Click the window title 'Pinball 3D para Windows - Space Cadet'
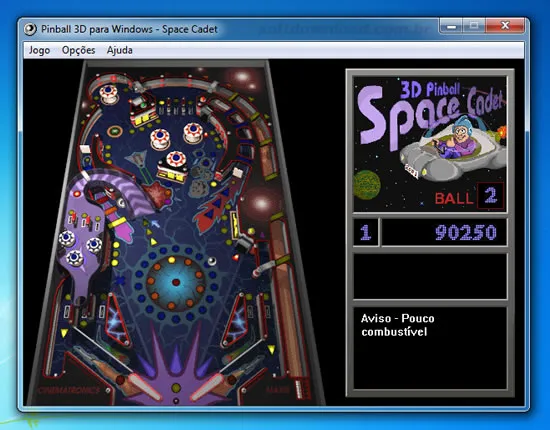 tap(129, 29)
